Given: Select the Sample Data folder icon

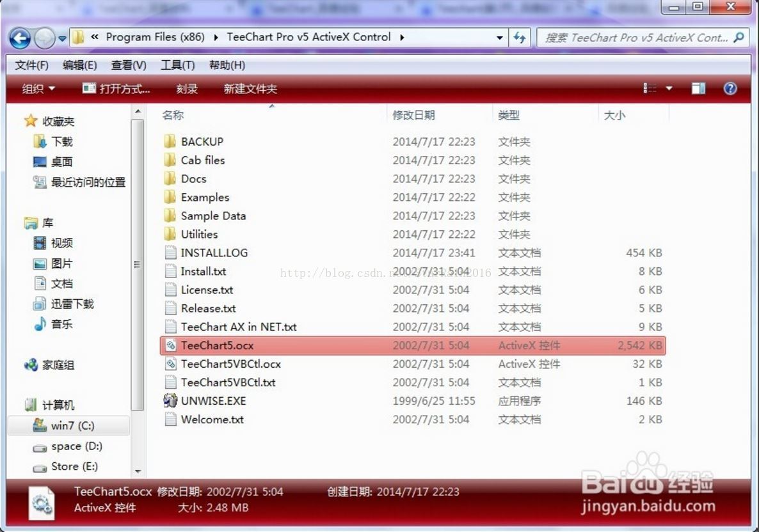Looking at the screenshot, I should pos(170,215).
